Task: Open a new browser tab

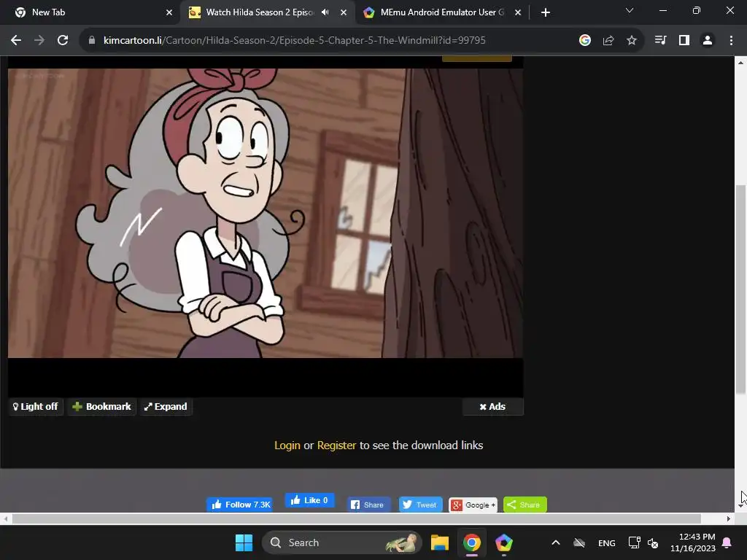Action: point(546,12)
